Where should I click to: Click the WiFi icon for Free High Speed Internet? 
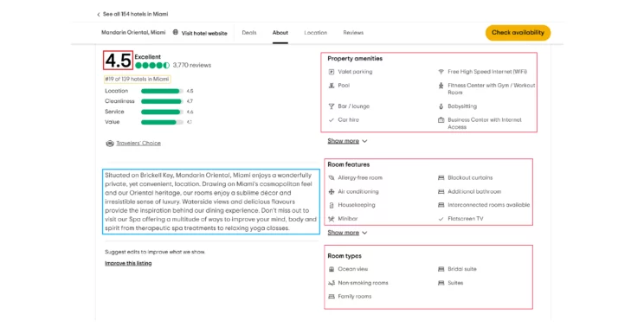click(x=441, y=72)
